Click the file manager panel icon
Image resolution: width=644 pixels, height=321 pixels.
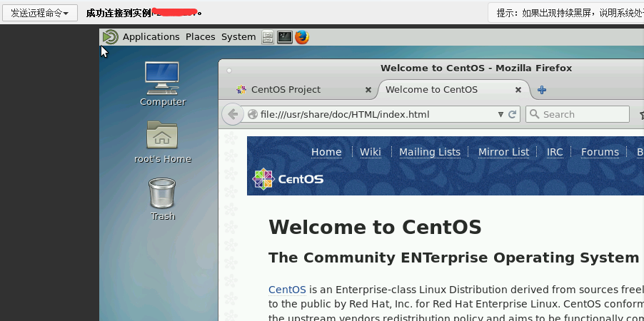[x=268, y=37]
